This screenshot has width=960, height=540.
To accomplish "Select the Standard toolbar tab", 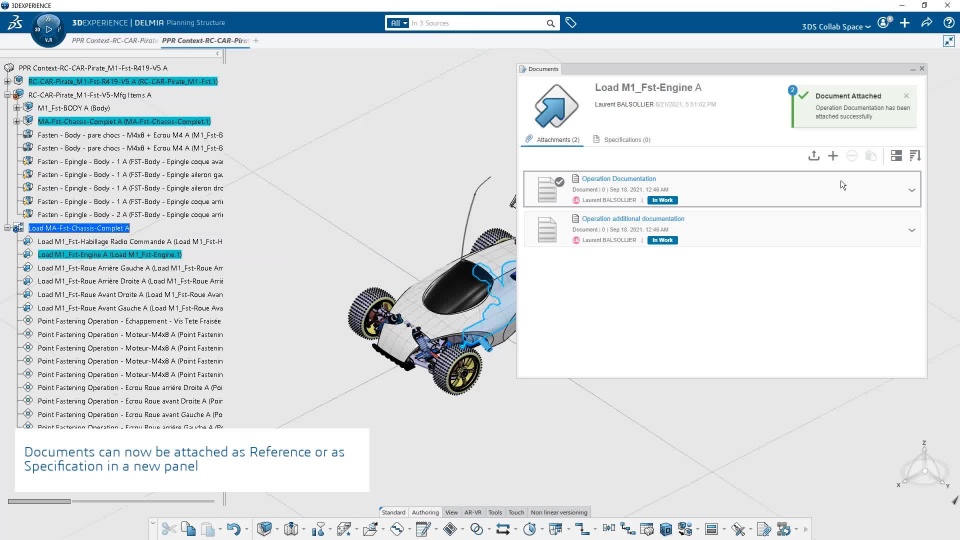I will click(x=393, y=512).
